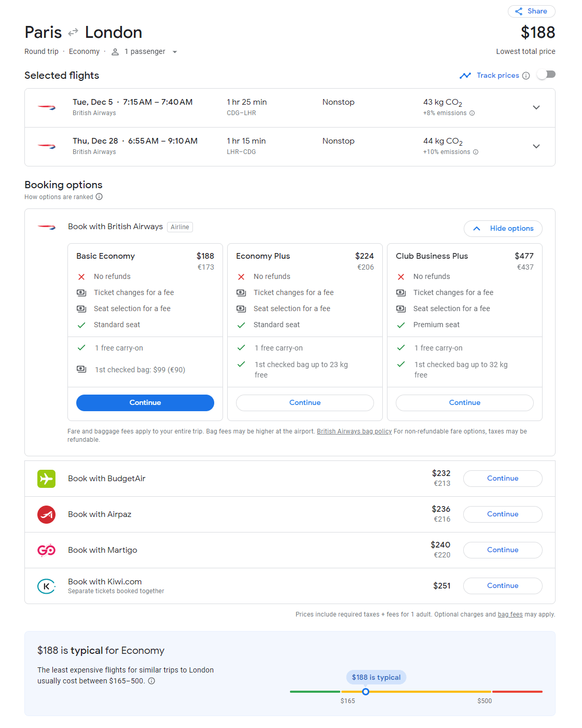The height and width of the screenshot is (728, 582).
Task: Open the passenger count dropdown arrow
Action: tap(175, 52)
